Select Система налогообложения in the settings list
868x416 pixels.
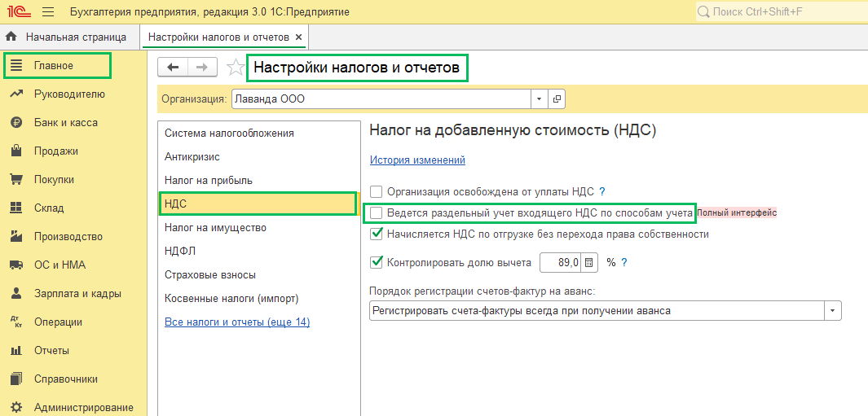258,133
